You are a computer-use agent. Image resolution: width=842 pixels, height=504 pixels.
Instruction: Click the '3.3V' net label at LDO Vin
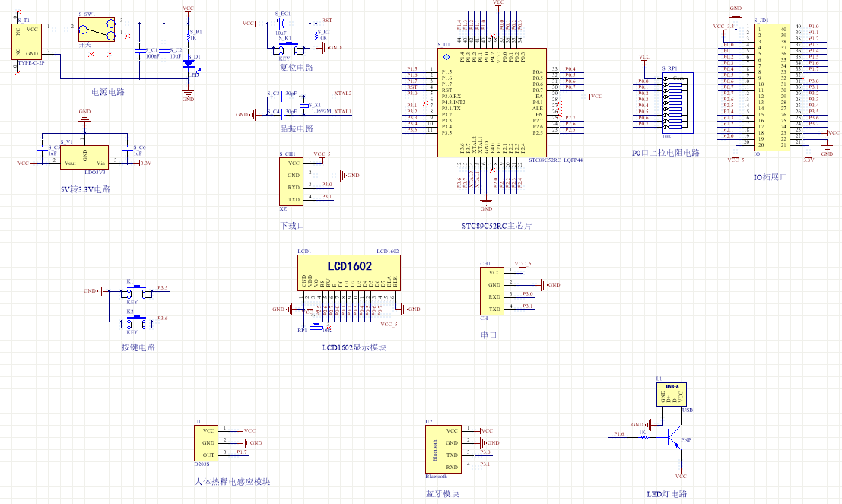(146, 163)
